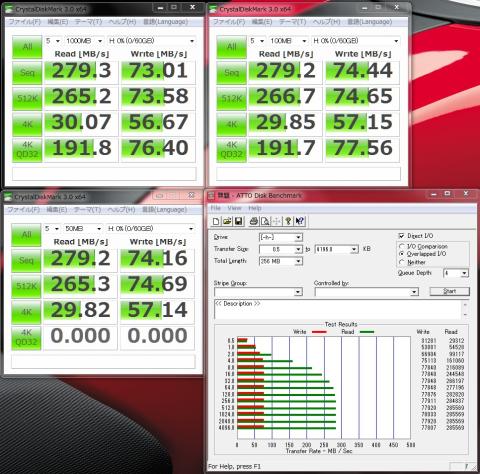Screen dimensions: 480x474
Task: Click empty status field in 50MB window
Action: 103,362
